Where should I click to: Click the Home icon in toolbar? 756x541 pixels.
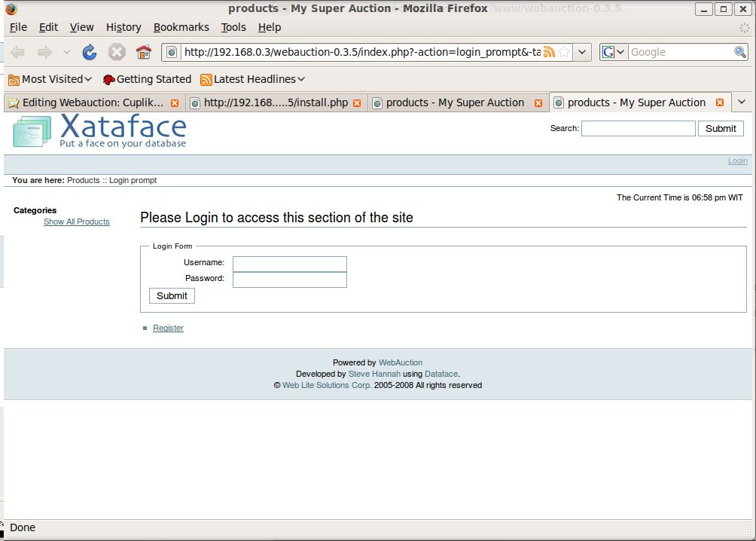(x=143, y=52)
